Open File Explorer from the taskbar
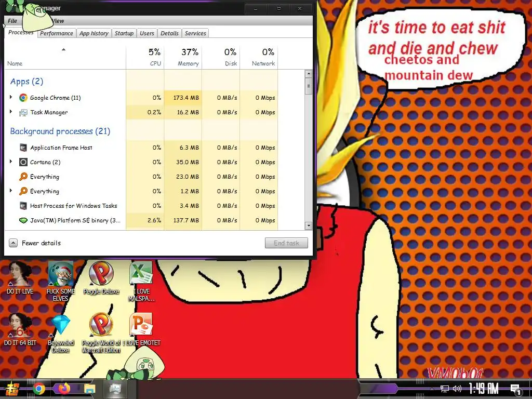The height and width of the screenshot is (399, 532). [89, 389]
